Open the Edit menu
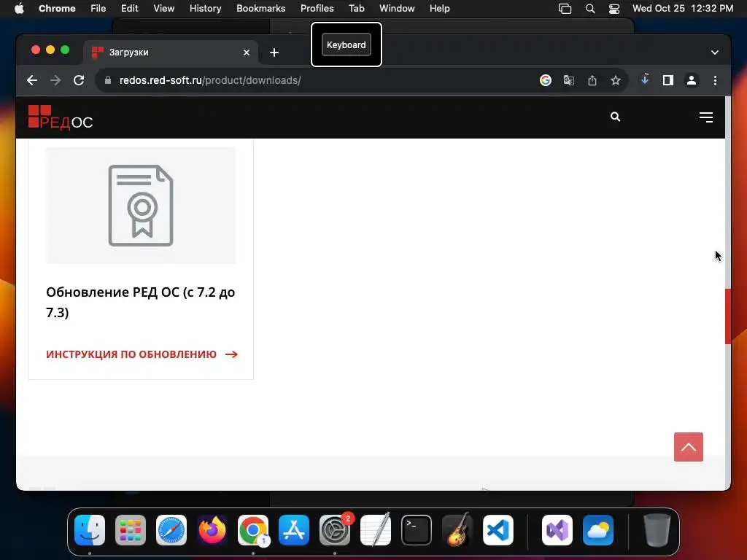The height and width of the screenshot is (560, 747). point(130,9)
